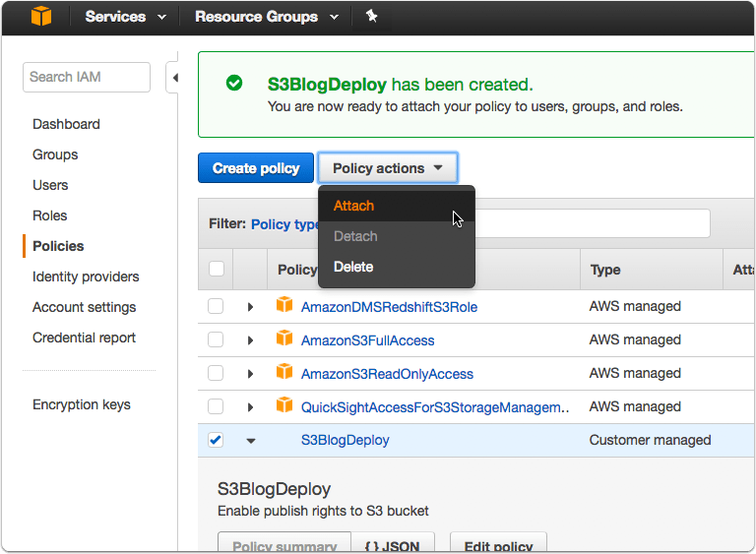This screenshot has width=756, height=554.
Task: Focus the Search IAM input field
Action: tap(87, 77)
